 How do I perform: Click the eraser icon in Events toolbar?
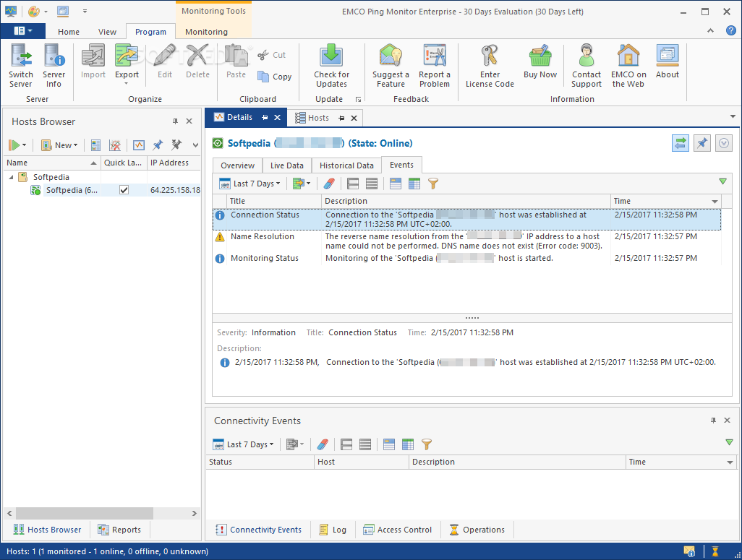(329, 184)
